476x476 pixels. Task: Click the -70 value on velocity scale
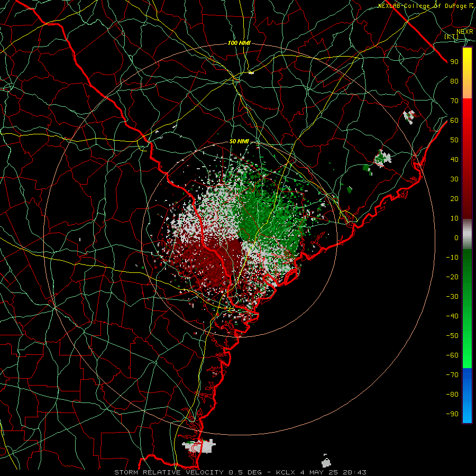coord(452,375)
